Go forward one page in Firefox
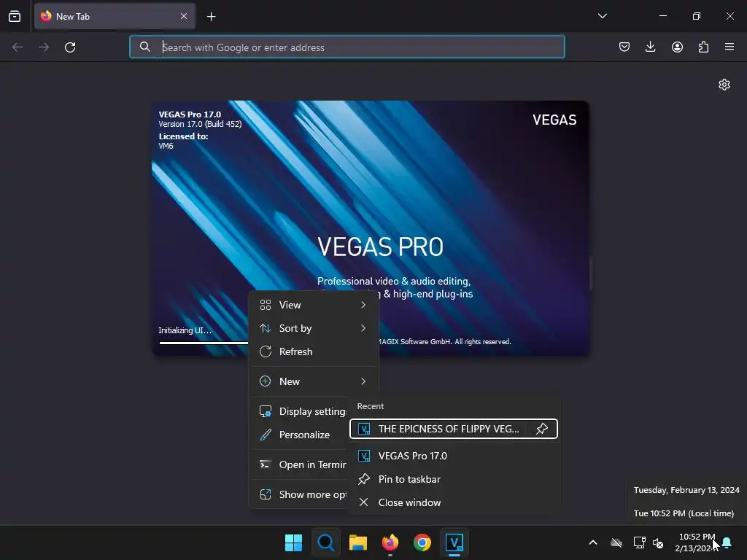 44,47
